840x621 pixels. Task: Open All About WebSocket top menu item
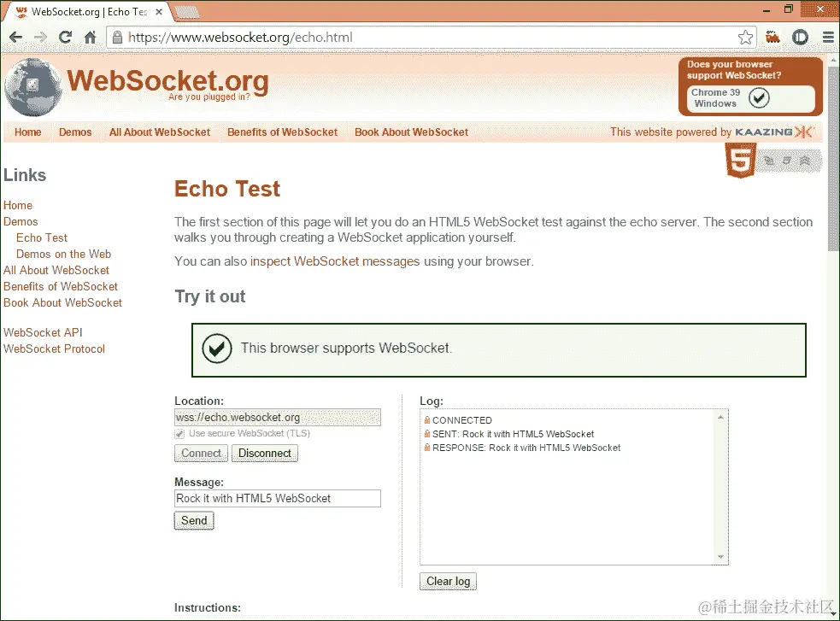(160, 132)
